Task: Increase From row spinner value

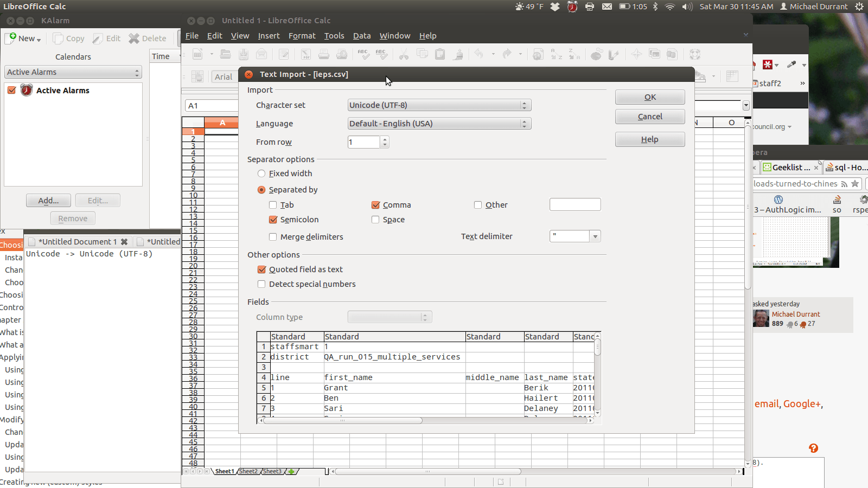Action: 385,139
